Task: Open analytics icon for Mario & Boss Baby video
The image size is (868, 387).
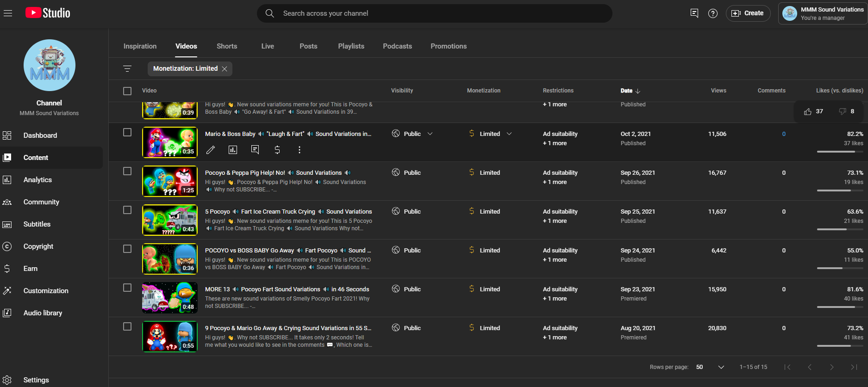Action: pos(233,150)
